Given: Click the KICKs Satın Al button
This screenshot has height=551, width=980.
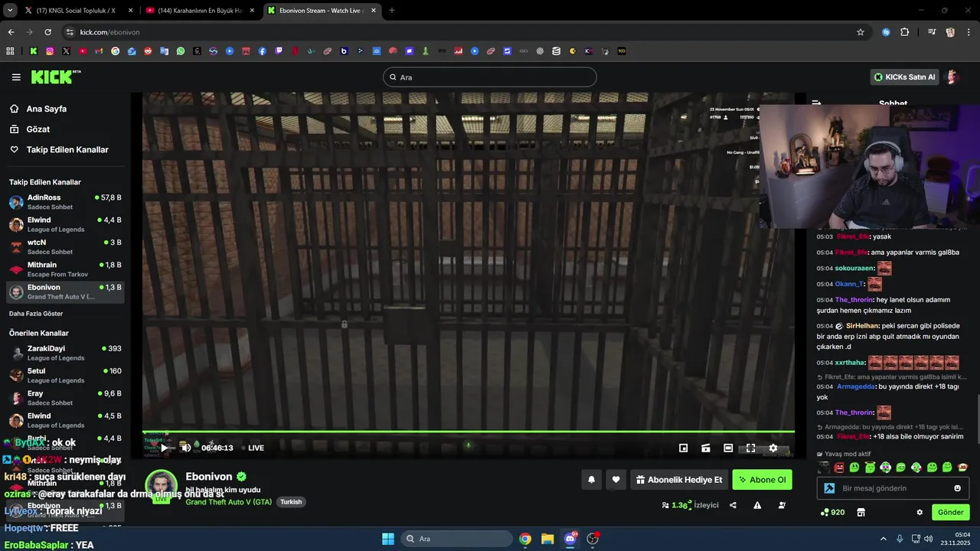Looking at the screenshot, I should (x=905, y=77).
